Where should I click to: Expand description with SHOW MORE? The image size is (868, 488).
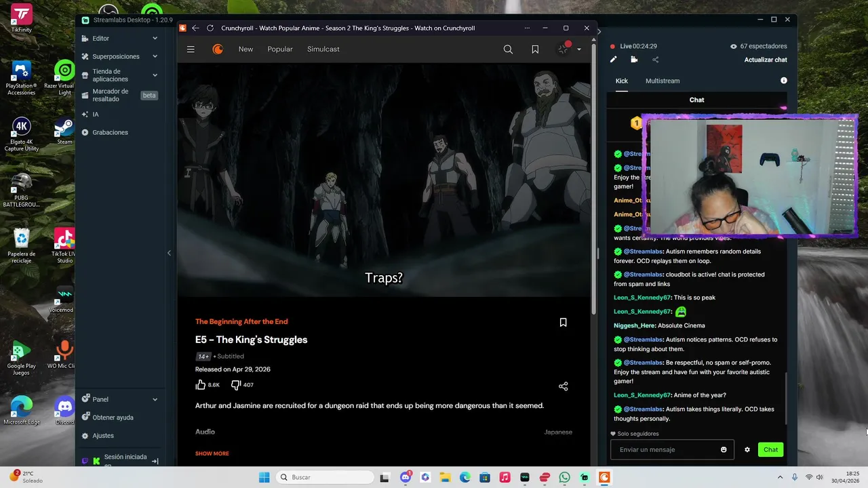point(212,453)
